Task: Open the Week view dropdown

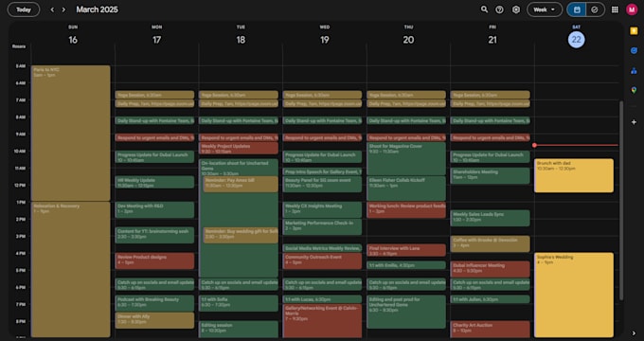Action: click(x=545, y=9)
